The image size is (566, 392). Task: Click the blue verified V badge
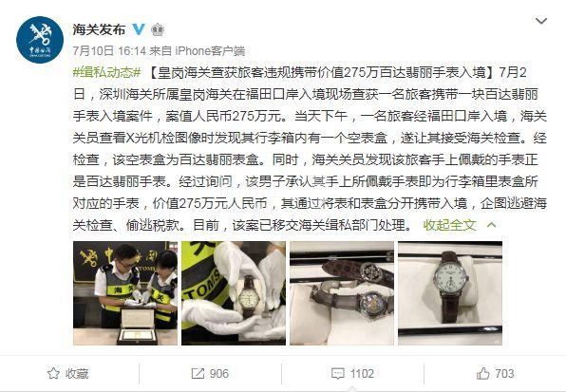pyautogui.click(x=139, y=29)
